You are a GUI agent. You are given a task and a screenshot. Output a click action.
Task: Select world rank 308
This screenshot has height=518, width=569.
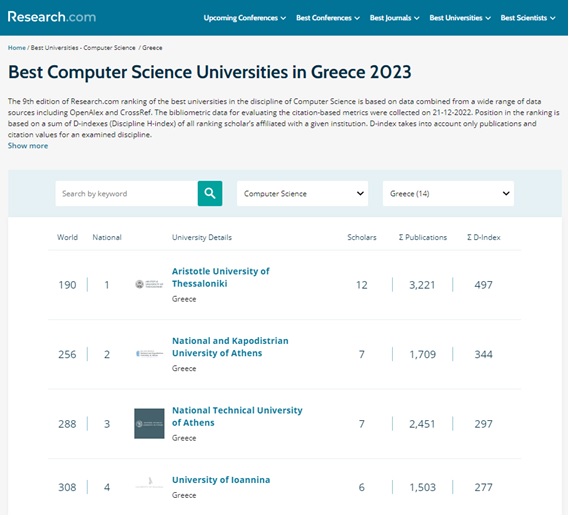pyautogui.click(x=67, y=487)
